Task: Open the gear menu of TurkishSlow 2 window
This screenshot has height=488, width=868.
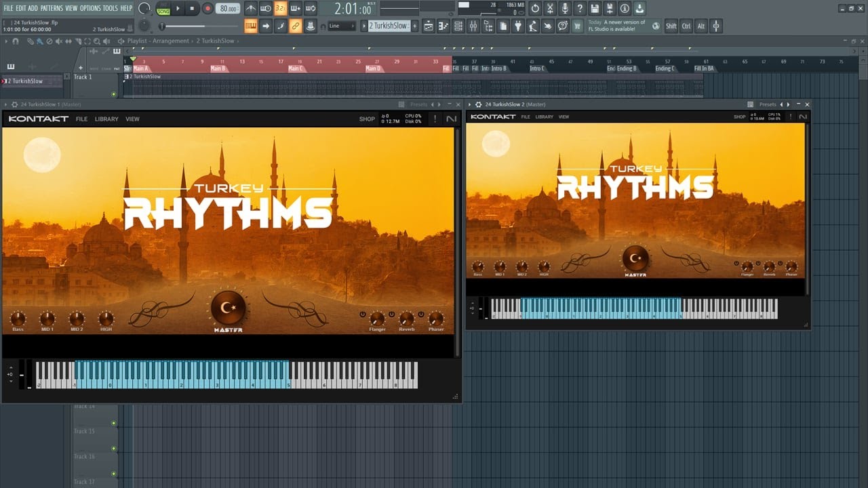Action: click(479, 104)
